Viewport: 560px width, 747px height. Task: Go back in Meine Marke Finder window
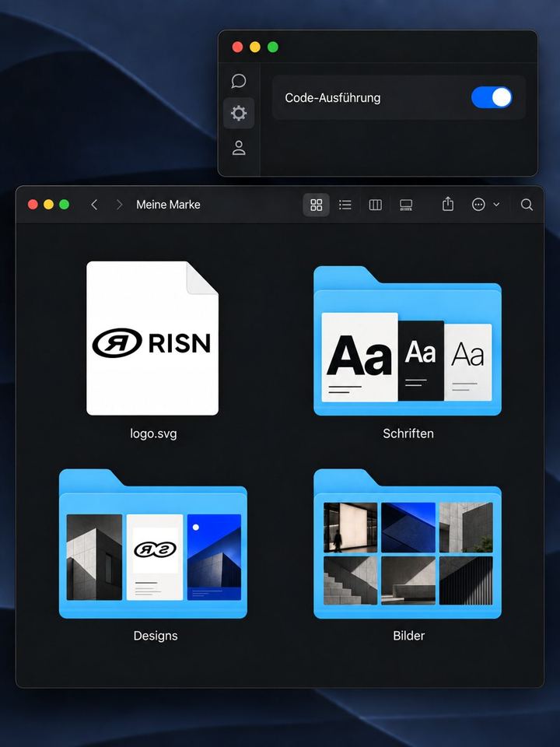pyautogui.click(x=94, y=205)
